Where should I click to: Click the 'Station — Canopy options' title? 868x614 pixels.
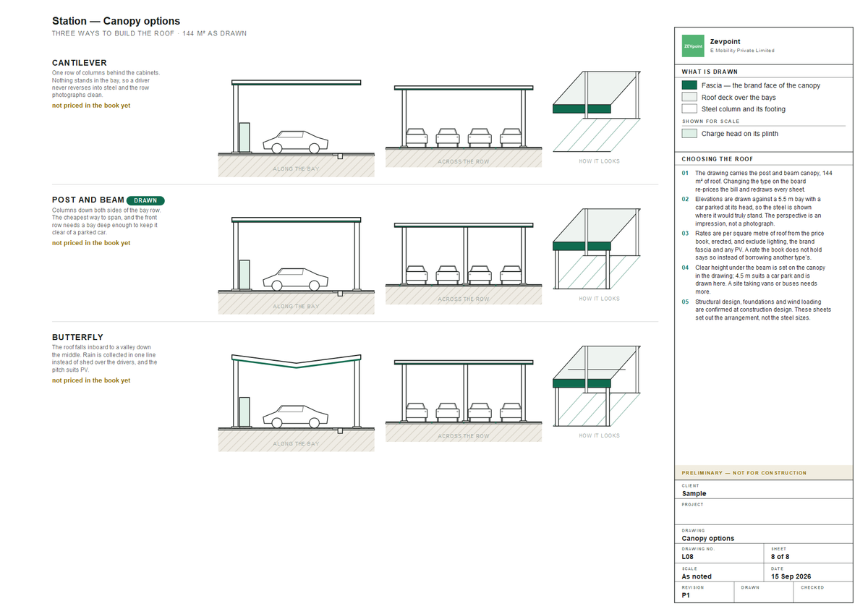(x=116, y=21)
